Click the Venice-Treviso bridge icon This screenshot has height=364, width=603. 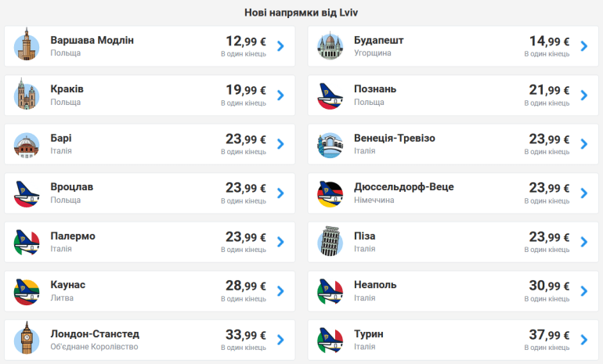tap(330, 144)
